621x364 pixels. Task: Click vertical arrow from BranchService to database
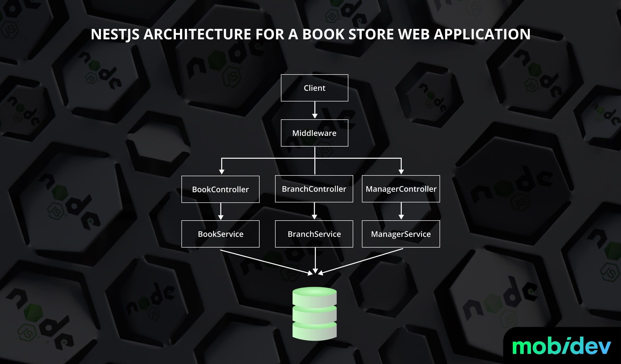(x=315, y=259)
